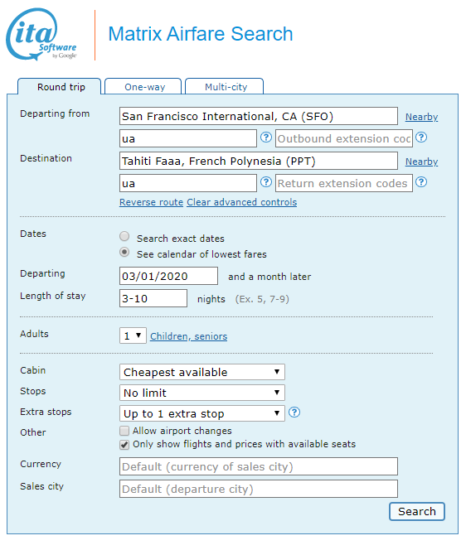Viewport: 466px width, 550px height.
Task: Open help icon beside outbound extension codes
Action: click(421, 138)
